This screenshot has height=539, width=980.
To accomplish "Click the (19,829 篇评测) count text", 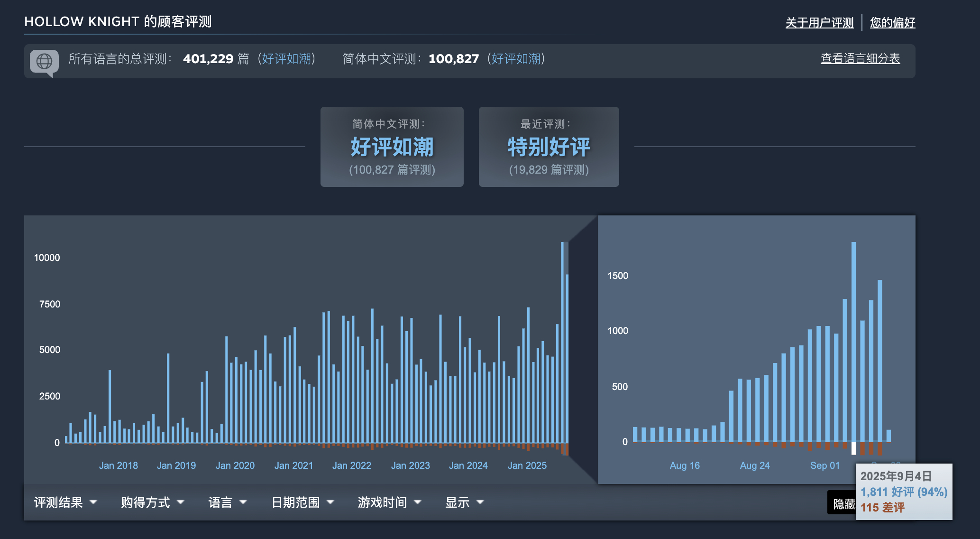I will (x=549, y=170).
